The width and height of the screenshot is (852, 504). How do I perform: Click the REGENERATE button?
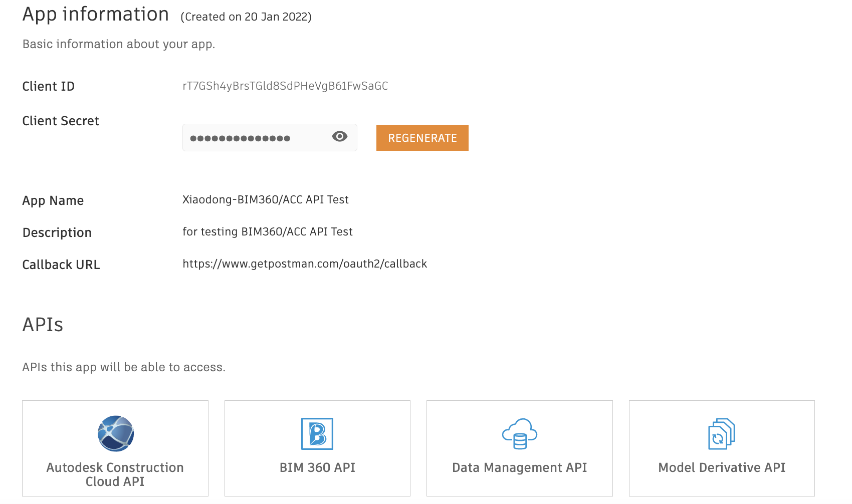pyautogui.click(x=422, y=138)
